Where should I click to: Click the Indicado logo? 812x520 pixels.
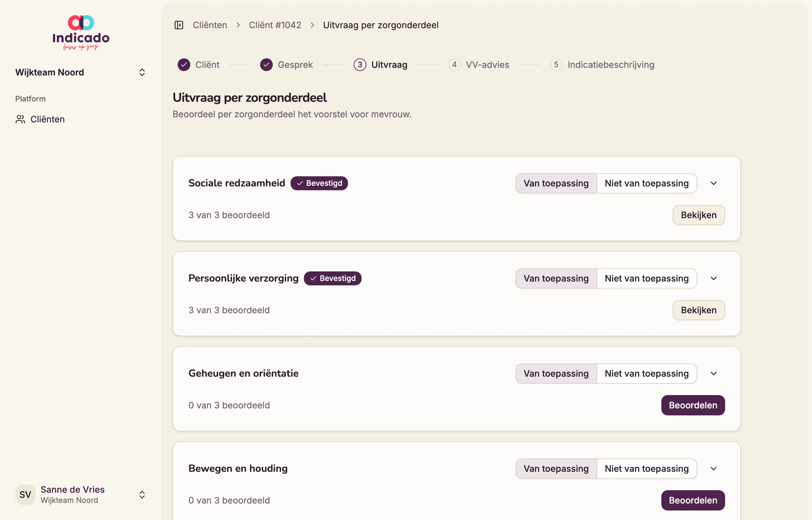tap(81, 33)
